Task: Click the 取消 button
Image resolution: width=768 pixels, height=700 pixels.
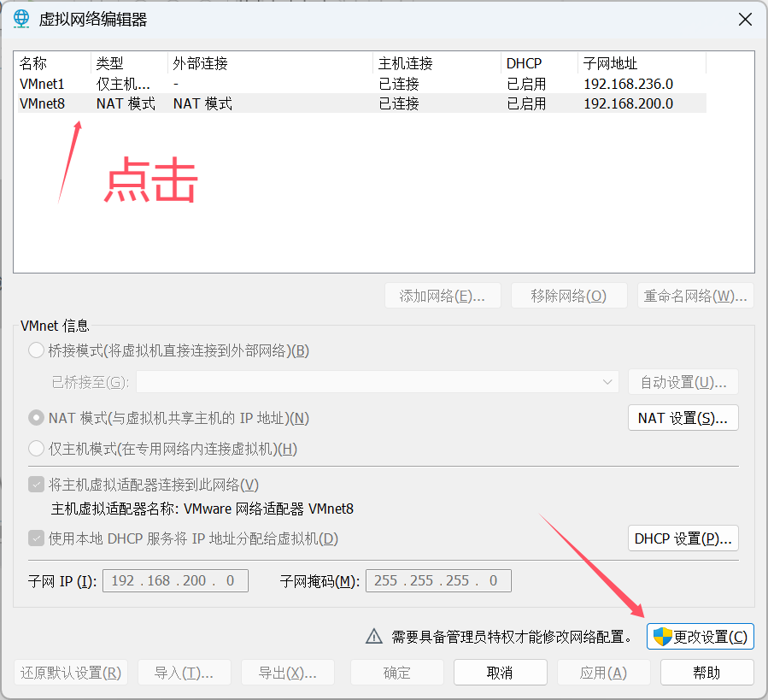Action: click(500, 673)
